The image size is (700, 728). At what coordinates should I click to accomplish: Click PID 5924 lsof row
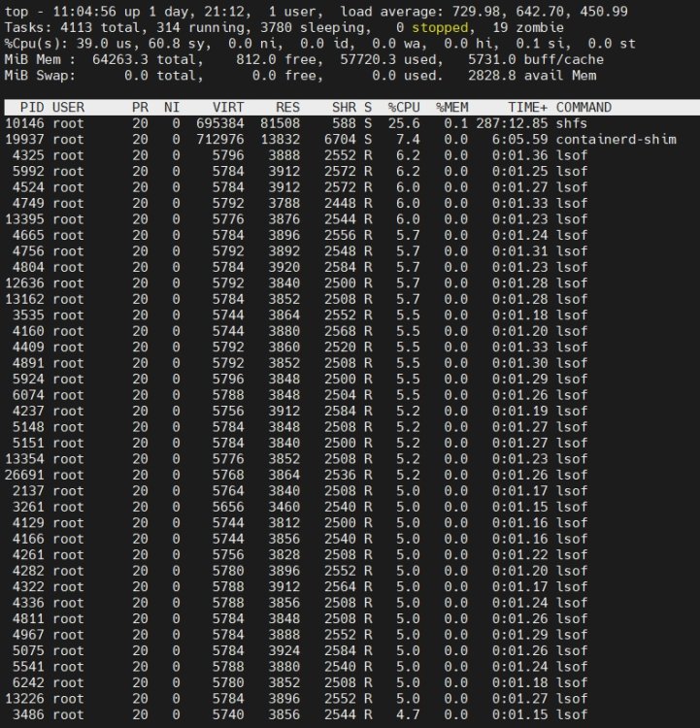tap(296, 380)
